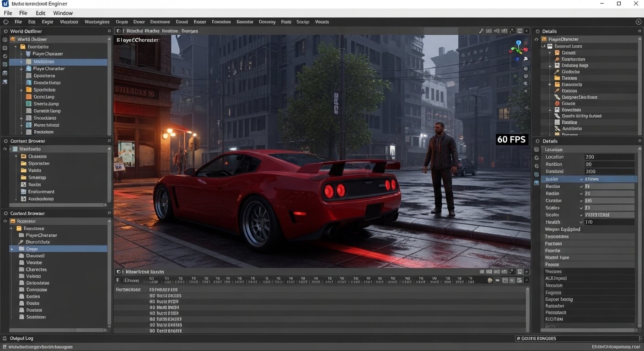Screen dimensions: 644x351
Task: Expand the Sponitkan folder in World Outliner
Action: (21, 90)
